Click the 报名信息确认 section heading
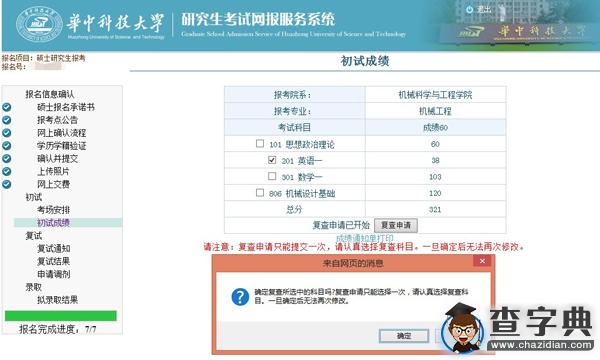 [x=50, y=94]
